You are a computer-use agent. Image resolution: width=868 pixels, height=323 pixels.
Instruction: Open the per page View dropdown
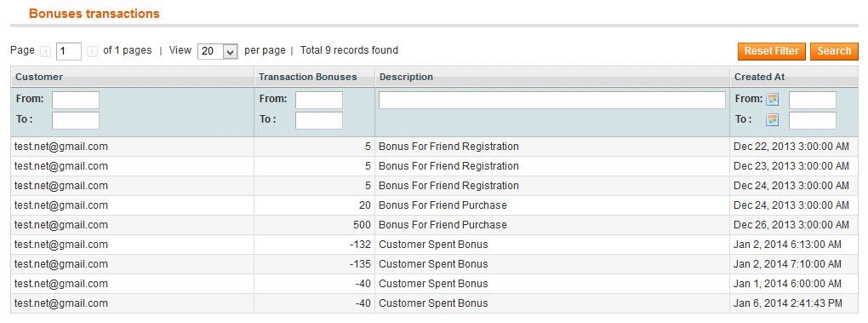pyautogui.click(x=218, y=51)
